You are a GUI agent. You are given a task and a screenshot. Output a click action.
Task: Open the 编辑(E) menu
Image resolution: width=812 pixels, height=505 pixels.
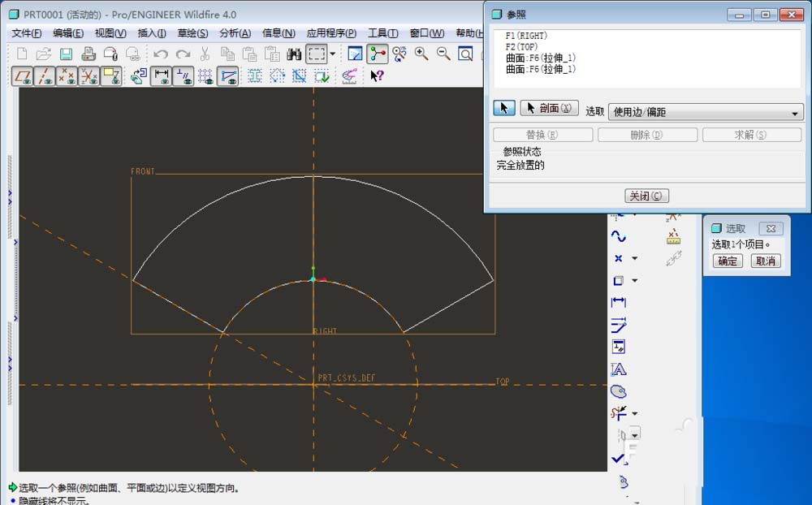pos(68,33)
